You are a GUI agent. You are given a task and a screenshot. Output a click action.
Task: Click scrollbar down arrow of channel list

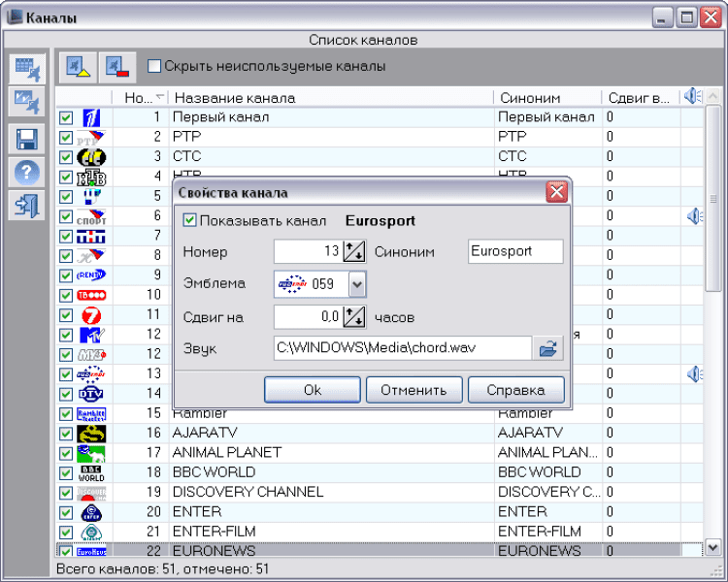tap(712, 548)
